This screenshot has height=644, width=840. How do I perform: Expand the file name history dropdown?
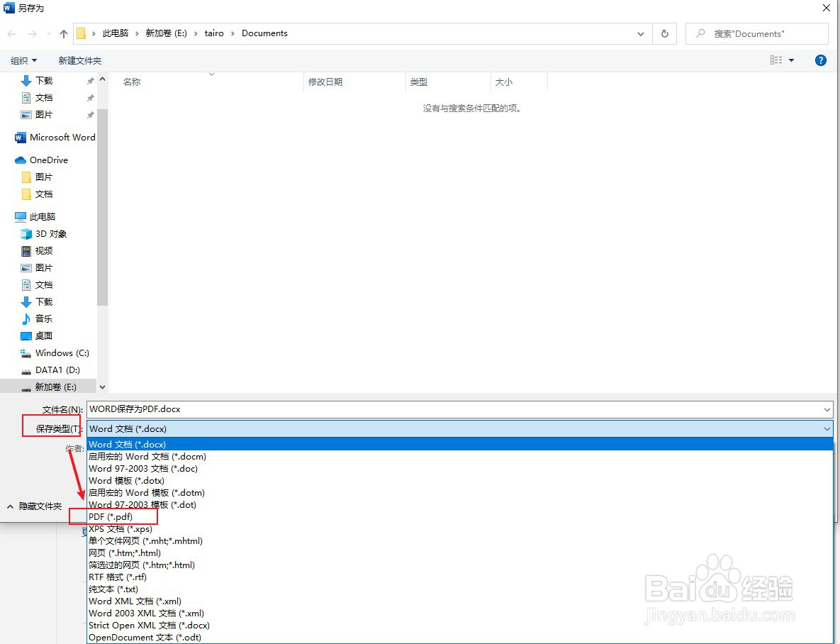(x=827, y=410)
